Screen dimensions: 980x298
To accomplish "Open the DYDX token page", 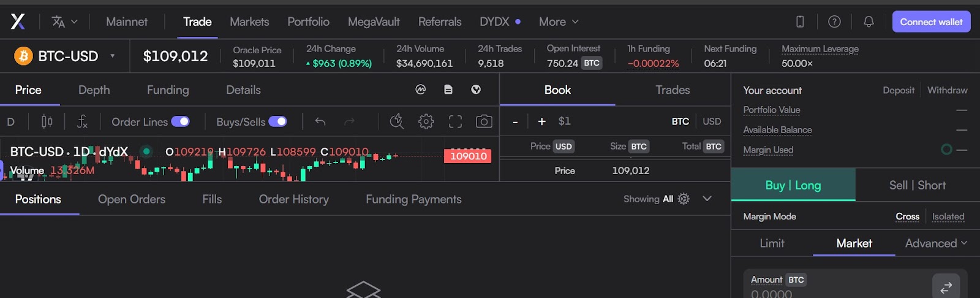I will pyautogui.click(x=500, y=21).
